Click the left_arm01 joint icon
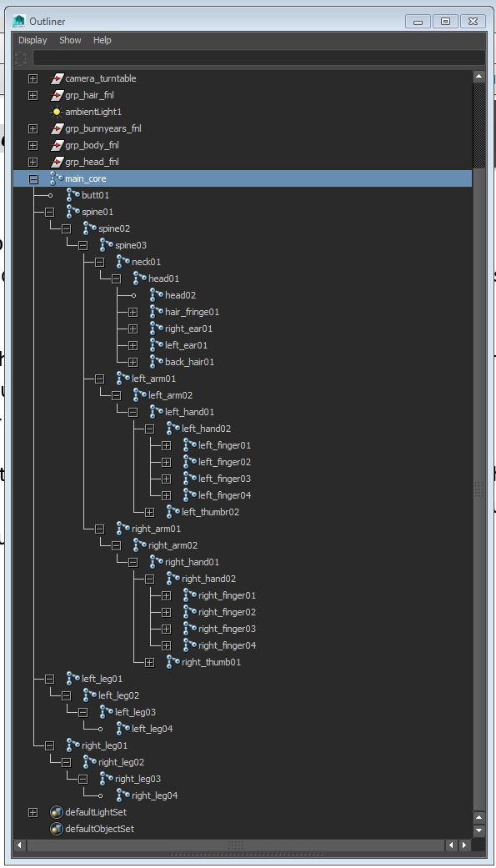Viewport: 496px width, 868px height. click(x=123, y=378)
